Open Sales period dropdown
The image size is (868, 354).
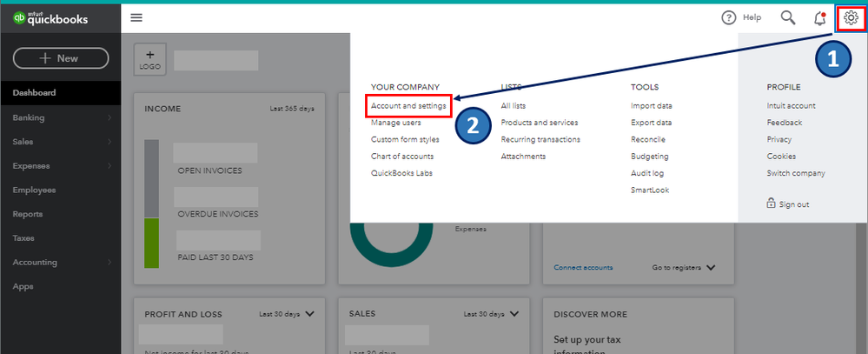click(491, 314)
